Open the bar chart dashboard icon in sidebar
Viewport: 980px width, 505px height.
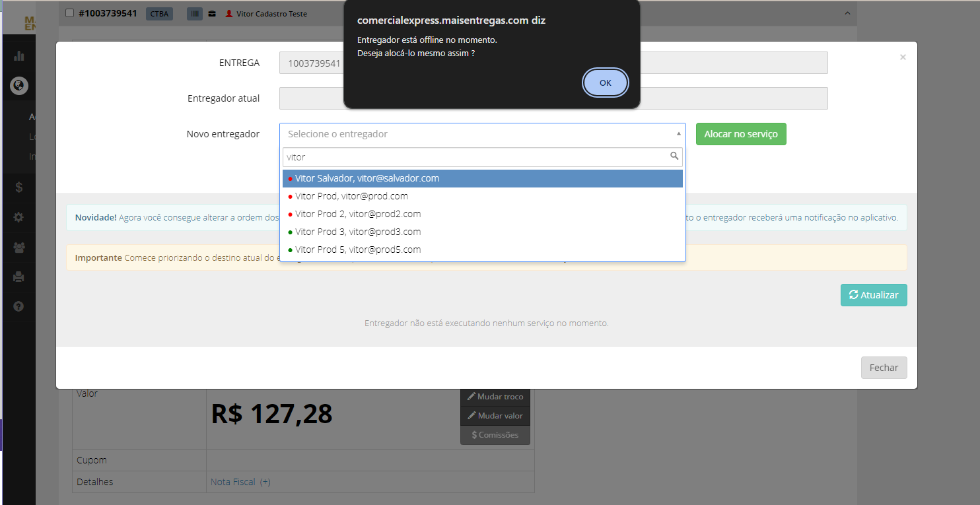(19, 56)
